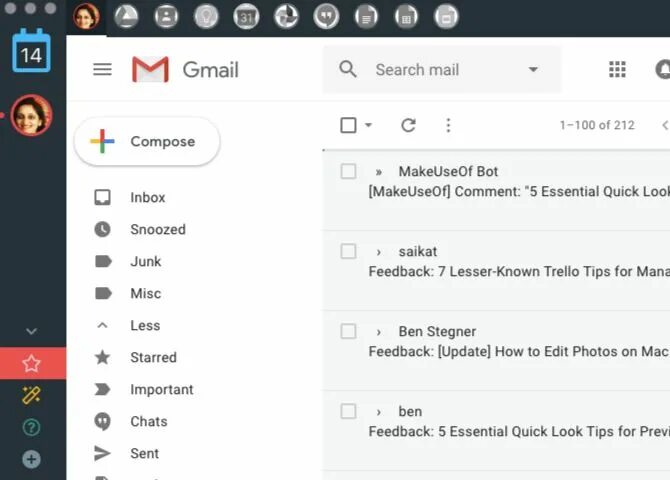Open Google Calendar 31 icon in top bar
This screenshot has height=480, width=670.
pyautogui.click(x=246, y=17)
